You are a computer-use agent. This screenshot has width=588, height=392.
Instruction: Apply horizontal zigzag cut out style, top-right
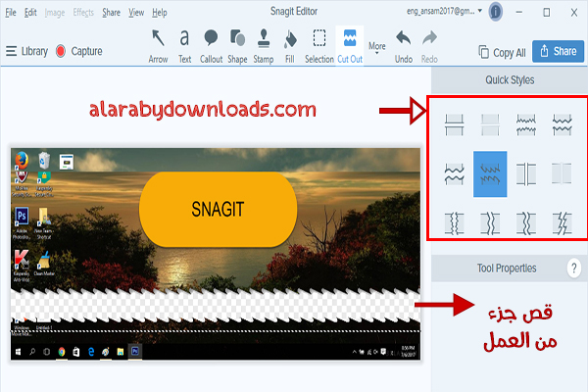pos(563,124)
